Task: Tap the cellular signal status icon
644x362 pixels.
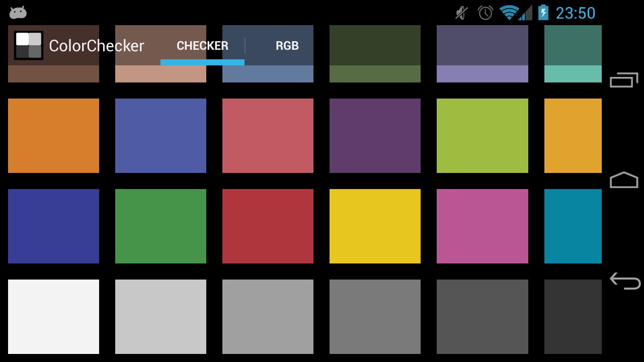Action: click(x=525, y=13)
